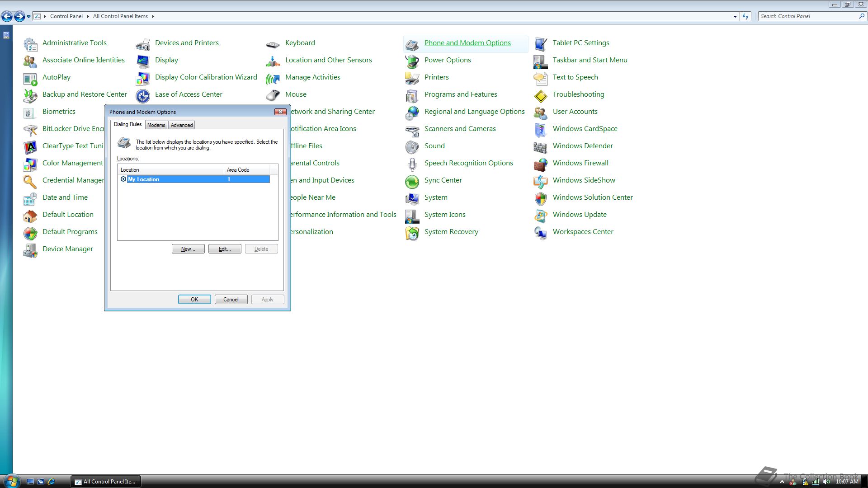Click the Power Options icon
This screenshot has width=868, height=488.
[412, 61]
